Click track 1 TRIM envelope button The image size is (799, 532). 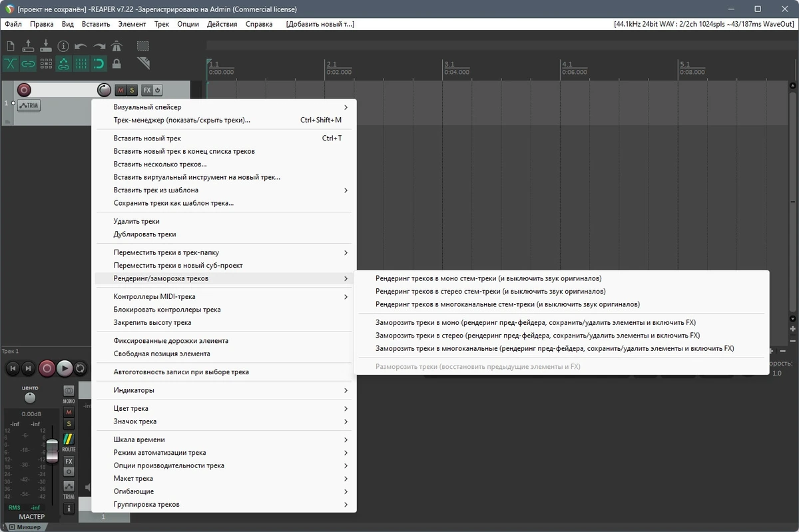coord(29,105)
